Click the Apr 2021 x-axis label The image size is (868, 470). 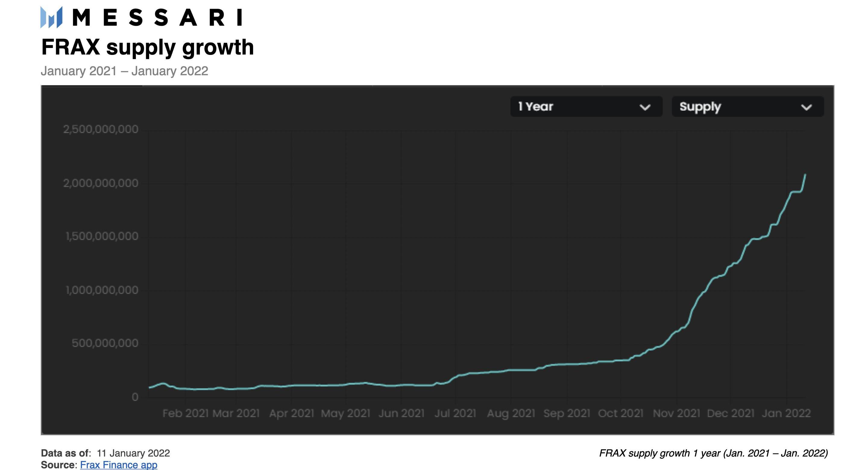pyautogui.click(x=291, y=413)
